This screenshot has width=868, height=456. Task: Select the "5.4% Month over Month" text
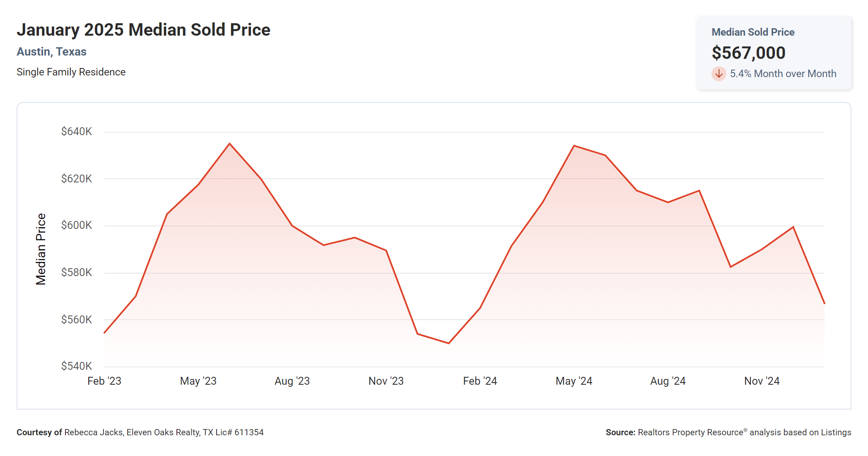783,74
